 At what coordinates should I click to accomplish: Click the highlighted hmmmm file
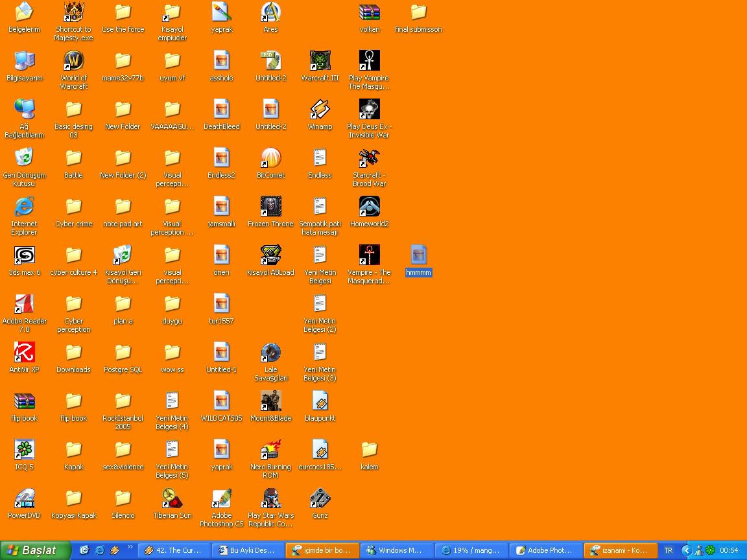click(x=418, y=255)
